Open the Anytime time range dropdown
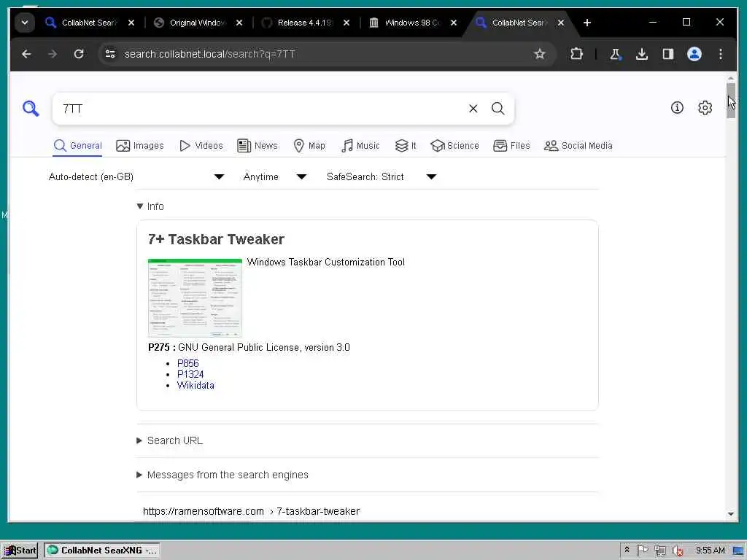 [274, 176]
